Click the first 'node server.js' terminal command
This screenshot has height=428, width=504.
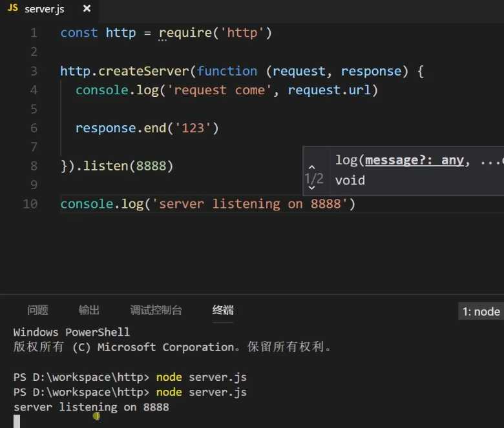click(201, 377)
